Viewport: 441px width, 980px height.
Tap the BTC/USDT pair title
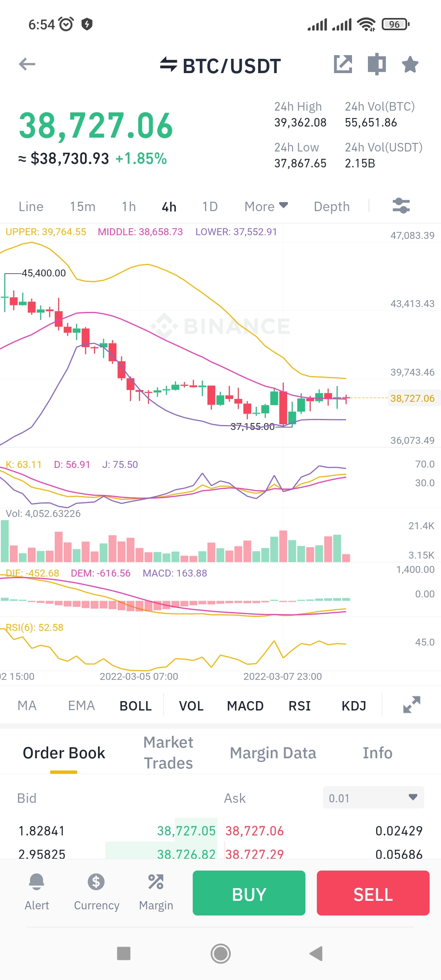tap(232, 66)
